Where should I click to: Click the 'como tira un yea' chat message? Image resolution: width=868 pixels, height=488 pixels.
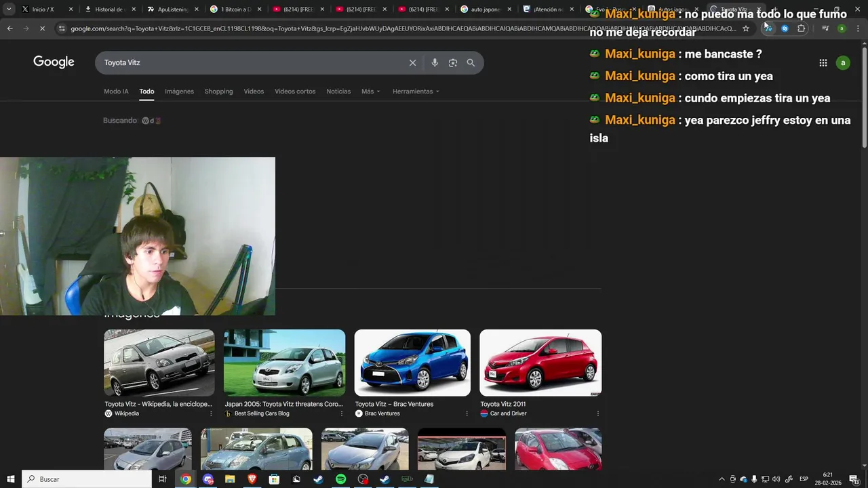(729, 77)
